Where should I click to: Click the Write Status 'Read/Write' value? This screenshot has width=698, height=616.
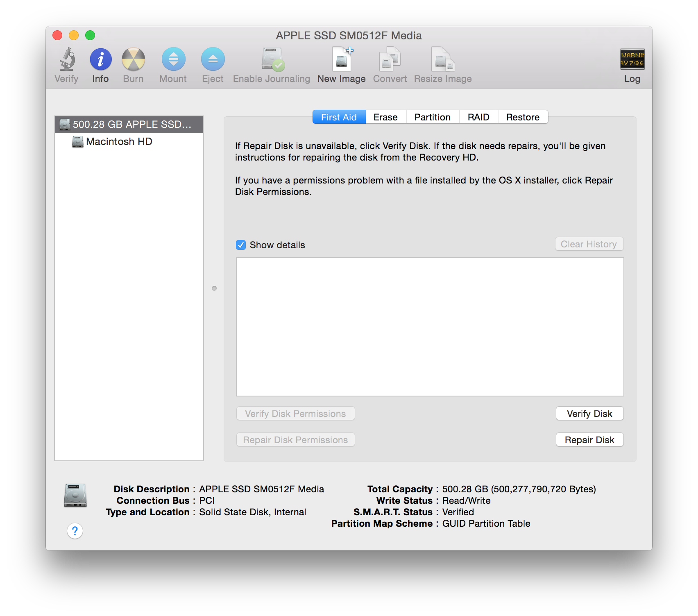(467, 500)
